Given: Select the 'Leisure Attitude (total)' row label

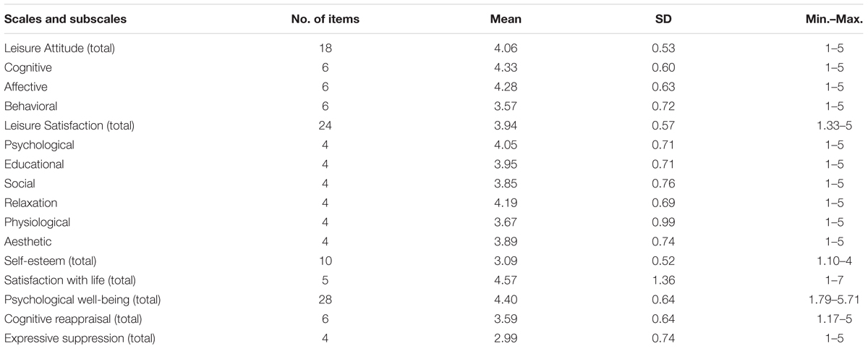Looking at the screenshot, I should pyautogui.click(x=60, y=49).
